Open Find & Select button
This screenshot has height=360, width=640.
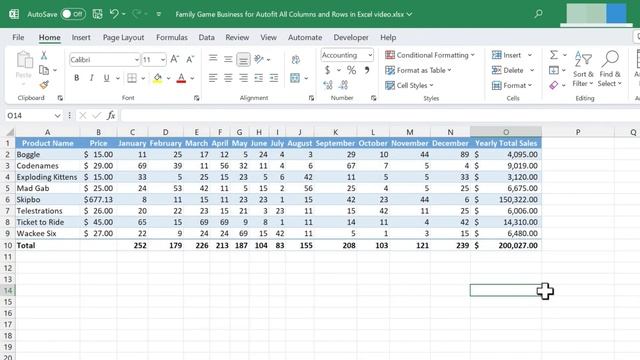[610, 69]
